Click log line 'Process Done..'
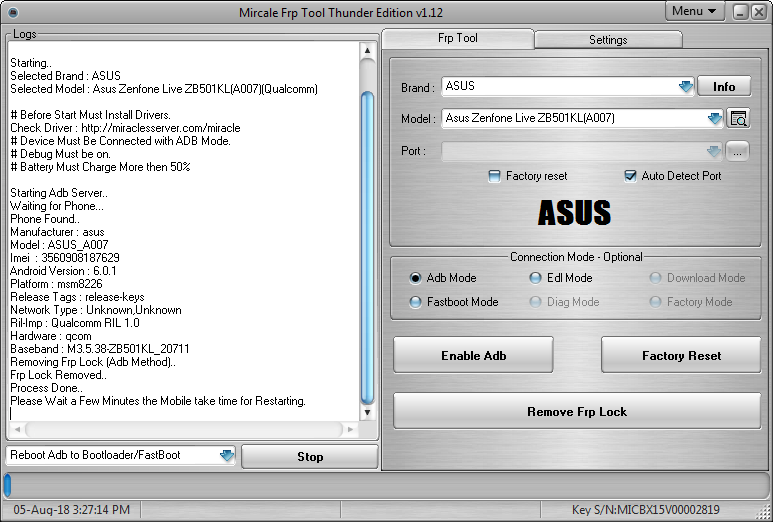Image resolution: width=773 pixels, height=522 pixels. coord(46,388)
